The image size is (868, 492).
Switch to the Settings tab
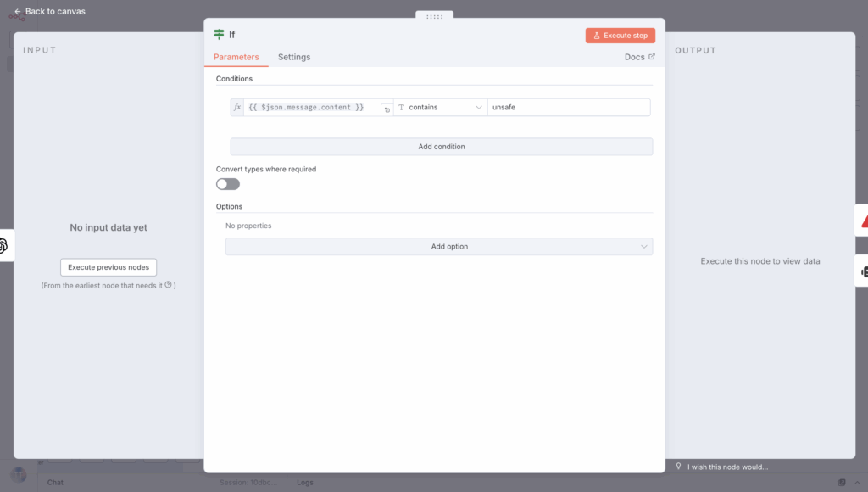point(294,57)
